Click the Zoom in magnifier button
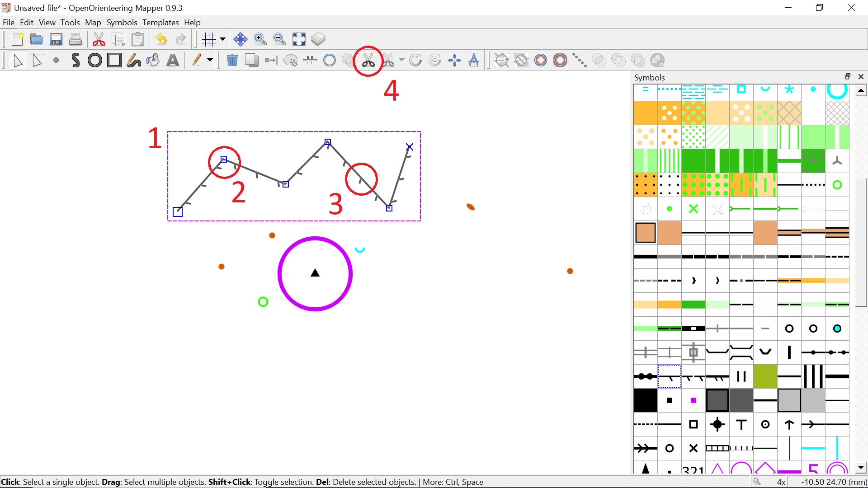The height and width of the screenshot is (488, 868). [x=260, y=40]
